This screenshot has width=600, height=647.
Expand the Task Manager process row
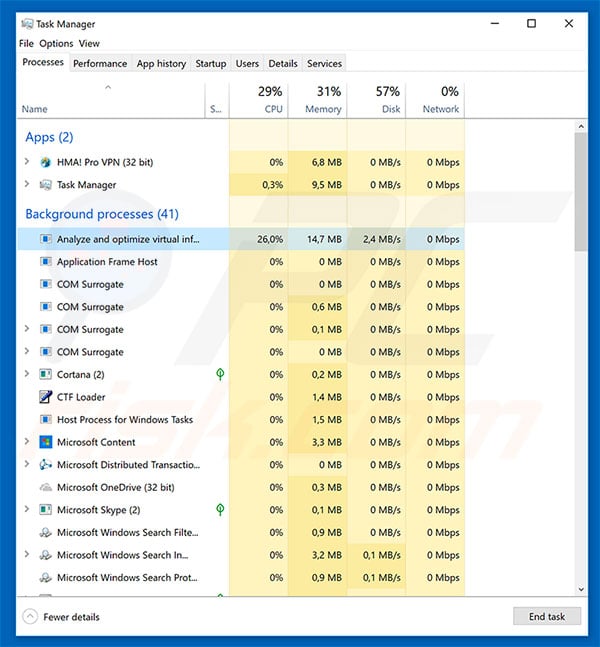[27, 185]
